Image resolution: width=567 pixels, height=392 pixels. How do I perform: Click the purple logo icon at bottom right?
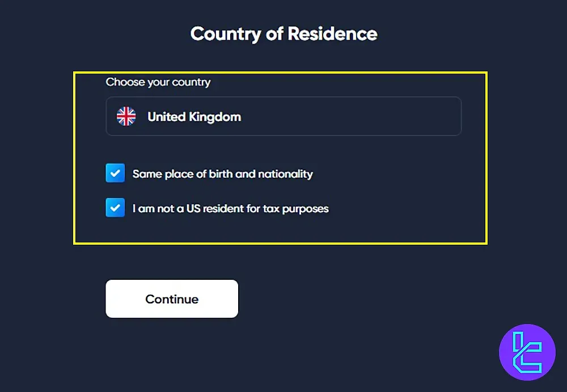pyautogui.click(x=527, y=352)
